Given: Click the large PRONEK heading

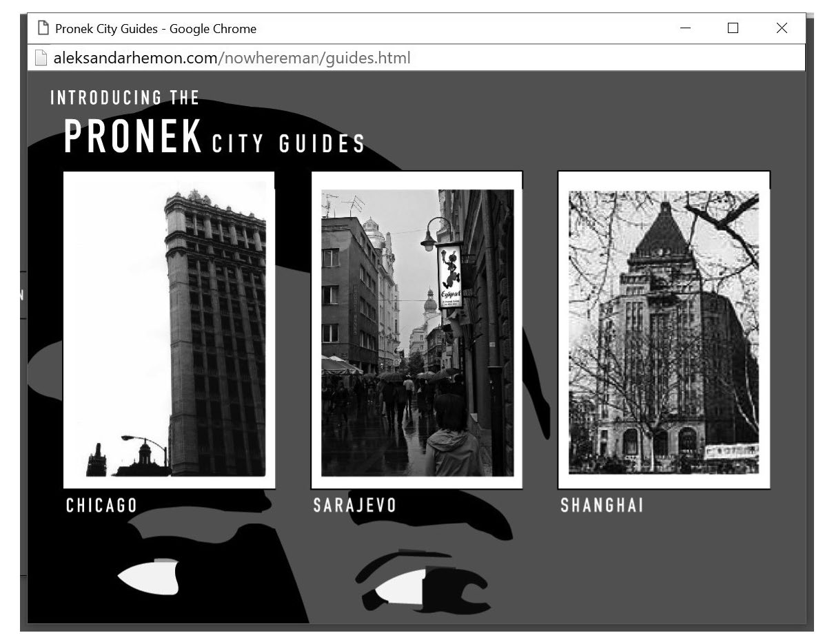Looking at the screenshot, I should click(132, 137).
